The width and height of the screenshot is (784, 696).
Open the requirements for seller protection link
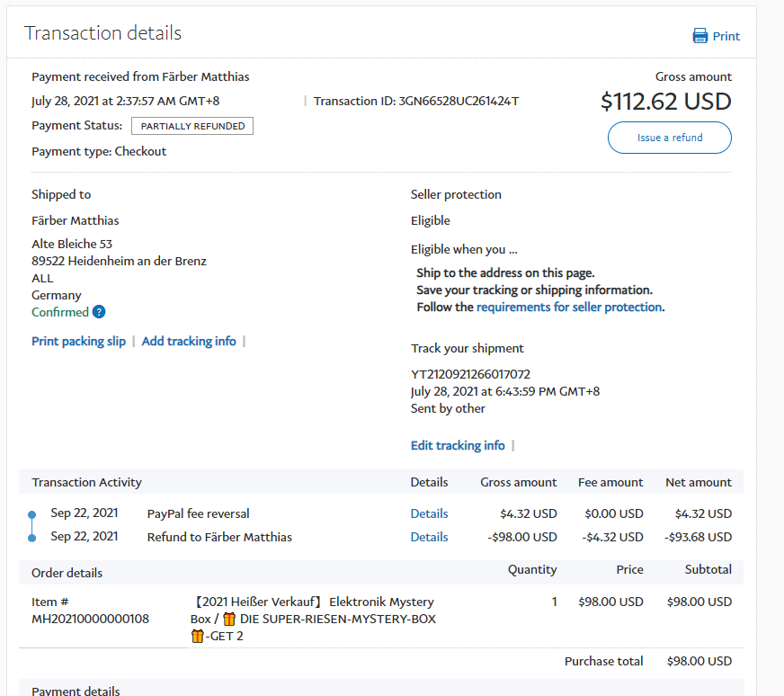click(569, 307)
